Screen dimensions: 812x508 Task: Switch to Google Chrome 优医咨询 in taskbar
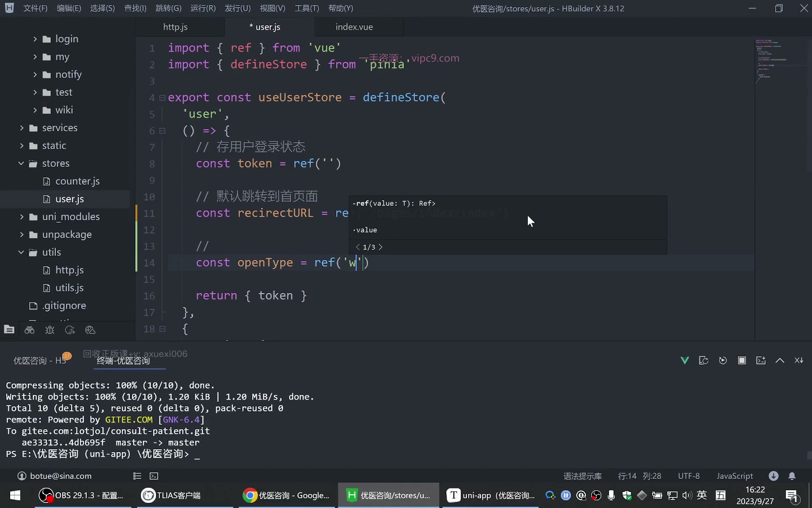click(x=287, y=495)
